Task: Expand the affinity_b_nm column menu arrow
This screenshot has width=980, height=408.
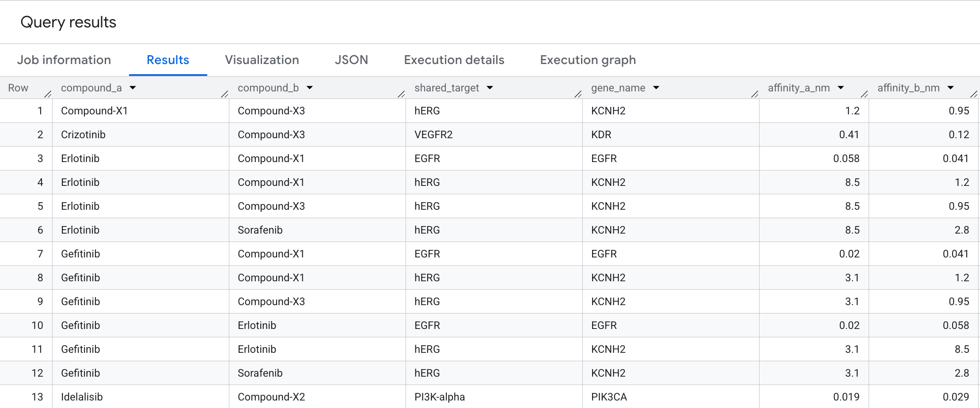Action: point(950,88)
